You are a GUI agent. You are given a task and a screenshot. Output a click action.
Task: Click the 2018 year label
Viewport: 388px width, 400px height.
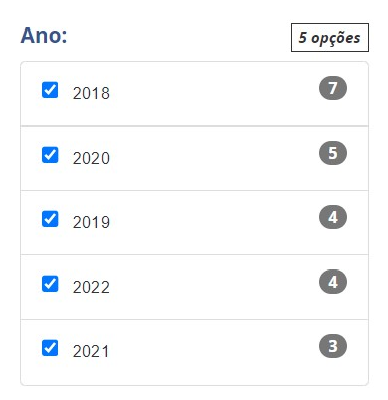(91, 93)
